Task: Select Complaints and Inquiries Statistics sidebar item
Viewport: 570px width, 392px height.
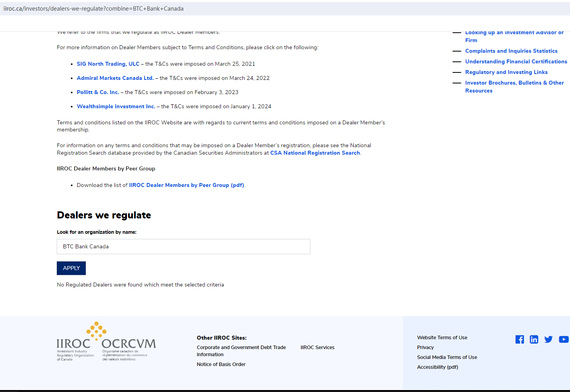Action: point(511,51)
